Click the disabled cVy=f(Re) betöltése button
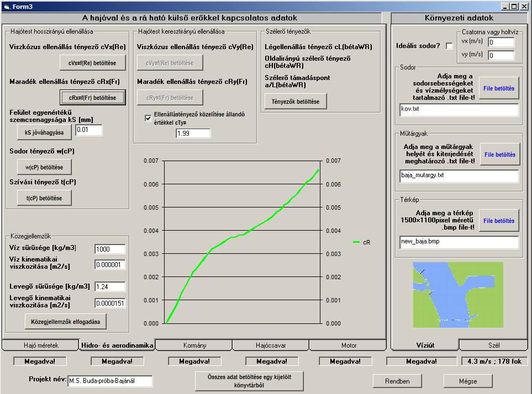532x394 pixels. 170,63
